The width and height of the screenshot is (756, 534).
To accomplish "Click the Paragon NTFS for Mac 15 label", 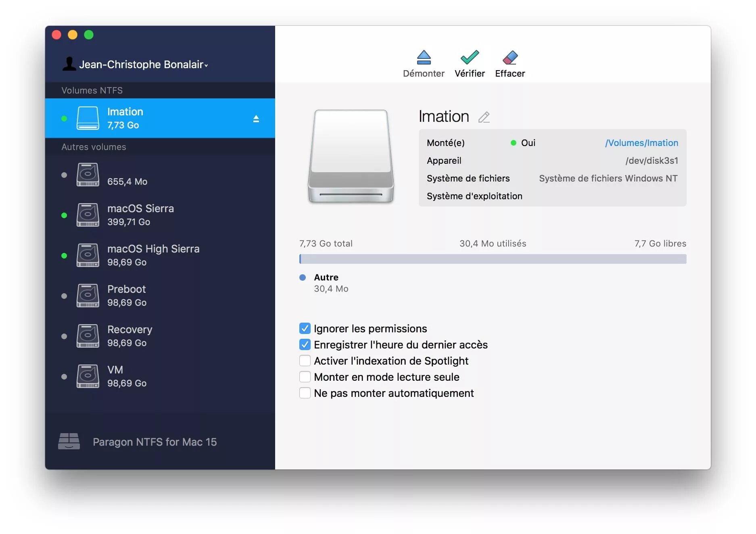I will point(155,442).
